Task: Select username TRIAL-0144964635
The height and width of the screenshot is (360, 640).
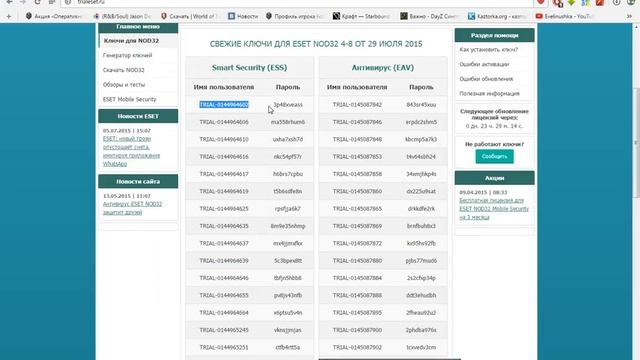Action: point(224,226)
